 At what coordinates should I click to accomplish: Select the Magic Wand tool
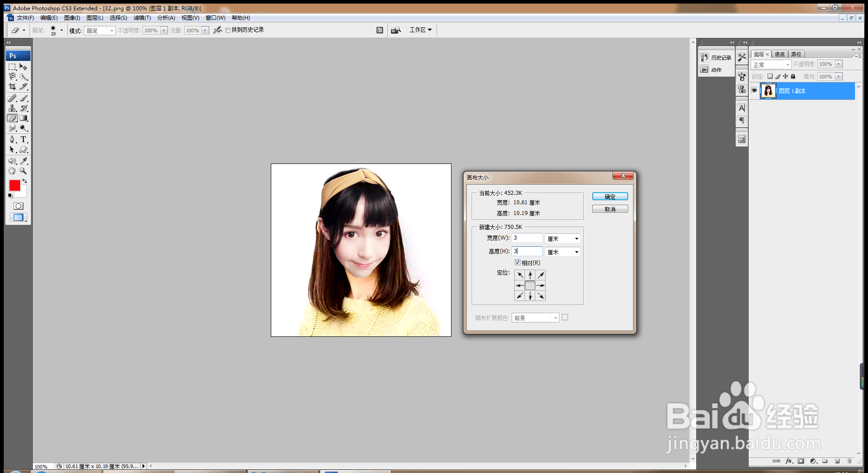24,77
